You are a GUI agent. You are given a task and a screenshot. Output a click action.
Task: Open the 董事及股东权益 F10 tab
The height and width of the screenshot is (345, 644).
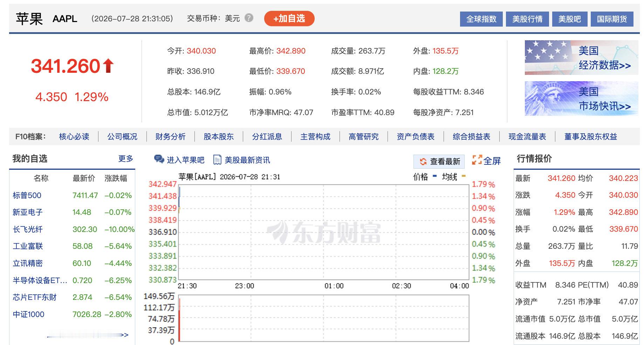tap(591, 136)
